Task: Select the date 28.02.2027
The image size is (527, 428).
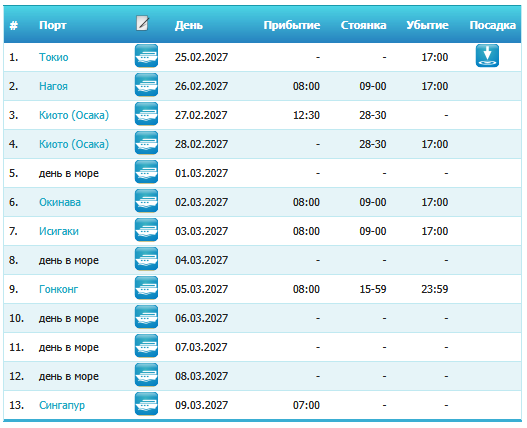Action: pos(201,144)
